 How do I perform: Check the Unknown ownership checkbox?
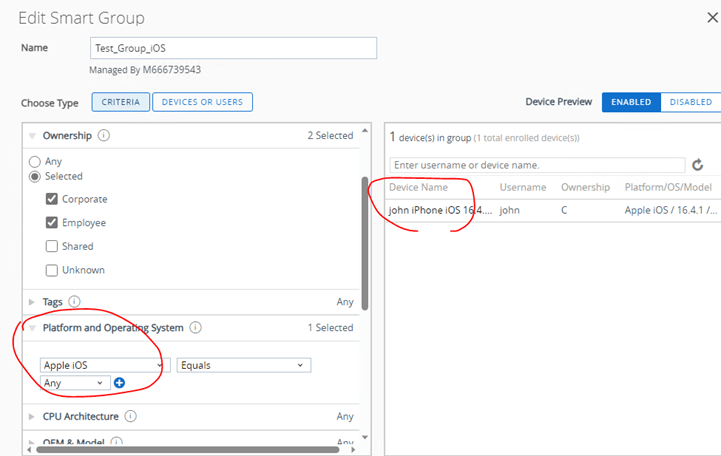tap(51, 270)
